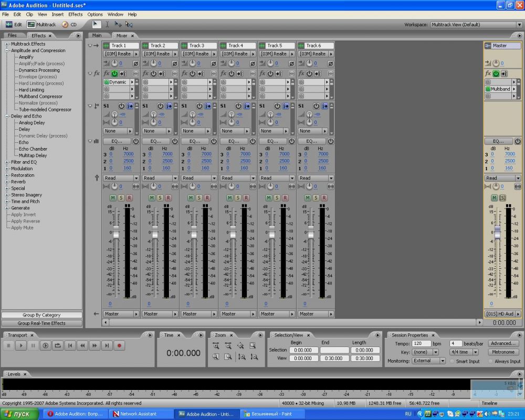This screenshot has height=420, width=525.
Task: Click the Pause transport button
Action: pos(33,345)
